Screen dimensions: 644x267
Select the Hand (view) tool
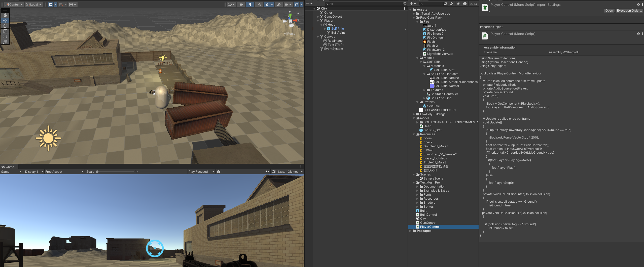pos(5,15)
